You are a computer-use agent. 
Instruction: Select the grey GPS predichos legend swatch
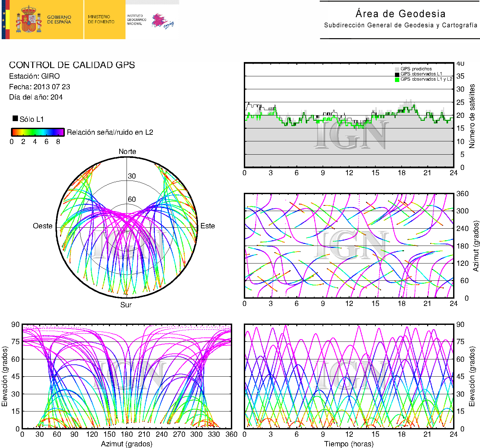(397, 69)
